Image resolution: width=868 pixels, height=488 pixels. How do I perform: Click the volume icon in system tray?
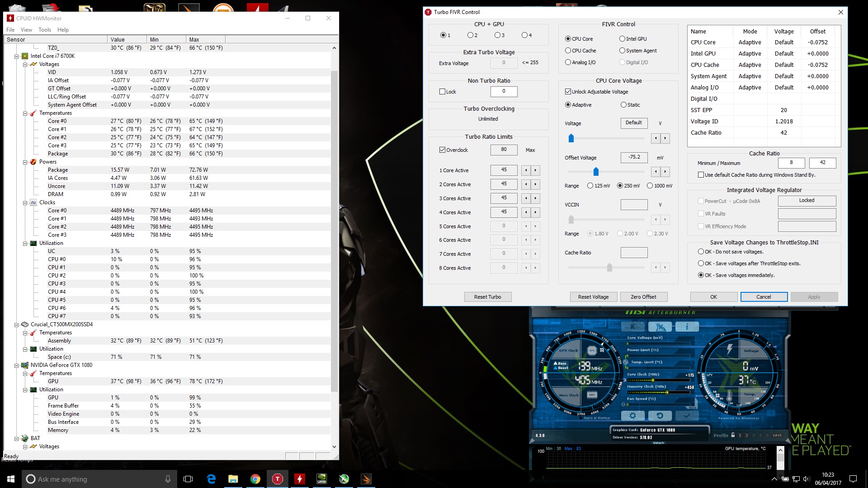pos(807,479)
